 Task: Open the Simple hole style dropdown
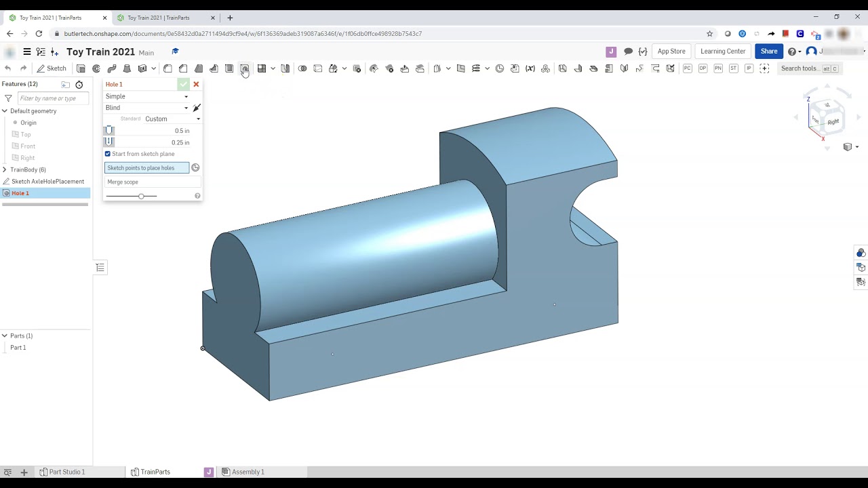(146, 96)
